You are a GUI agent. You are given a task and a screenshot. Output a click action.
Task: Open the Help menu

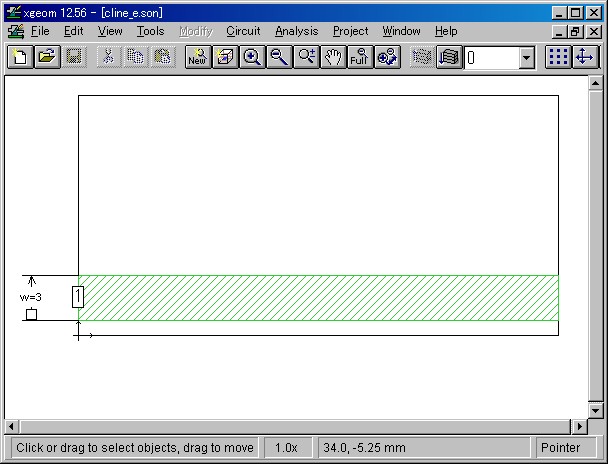pos(446,31)
